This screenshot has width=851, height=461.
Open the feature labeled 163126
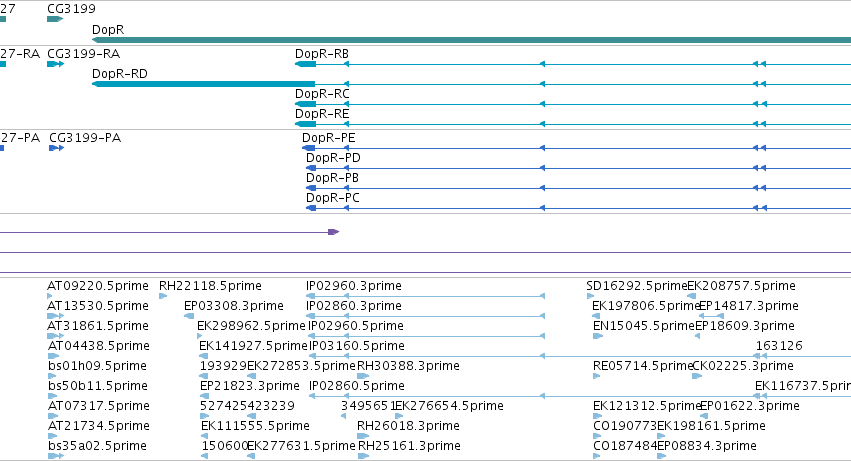779,346
